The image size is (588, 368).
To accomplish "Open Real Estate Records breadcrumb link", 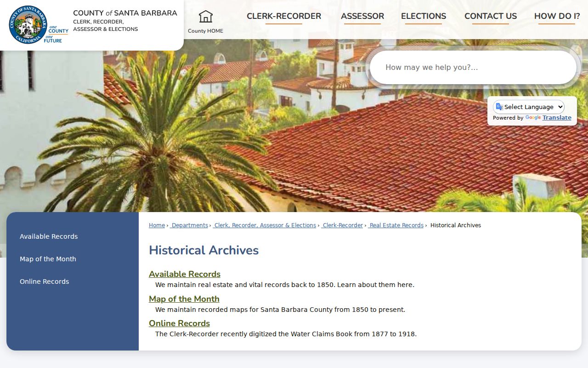I will pyautogui.click(x=396, y=225).
